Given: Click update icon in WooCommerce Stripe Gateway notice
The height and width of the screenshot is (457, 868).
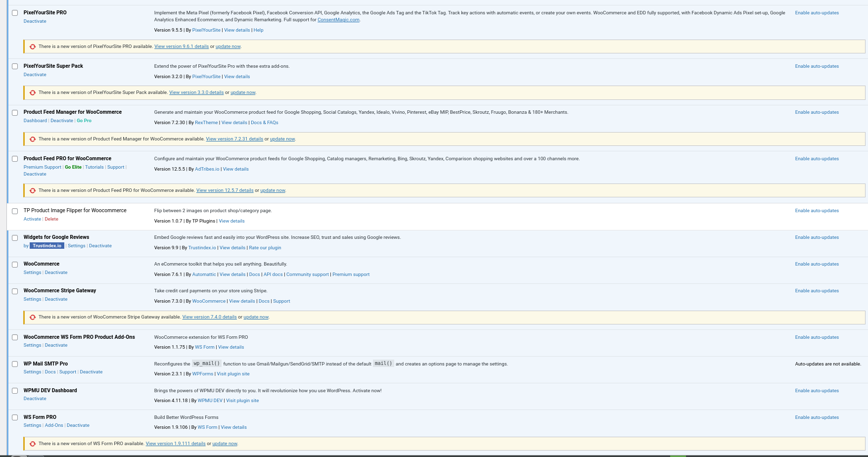Looking at the screenshot, I should 33,317.
